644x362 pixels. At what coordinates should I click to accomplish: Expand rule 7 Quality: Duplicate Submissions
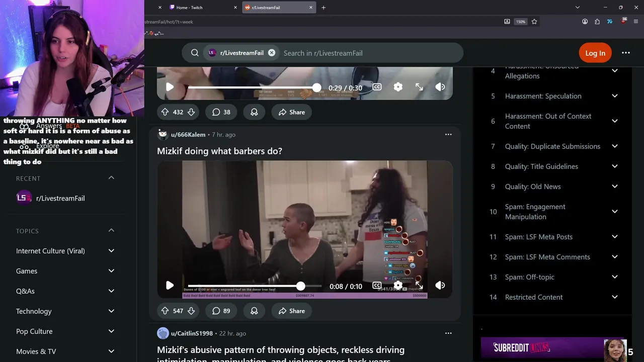[x=615, y=146]
